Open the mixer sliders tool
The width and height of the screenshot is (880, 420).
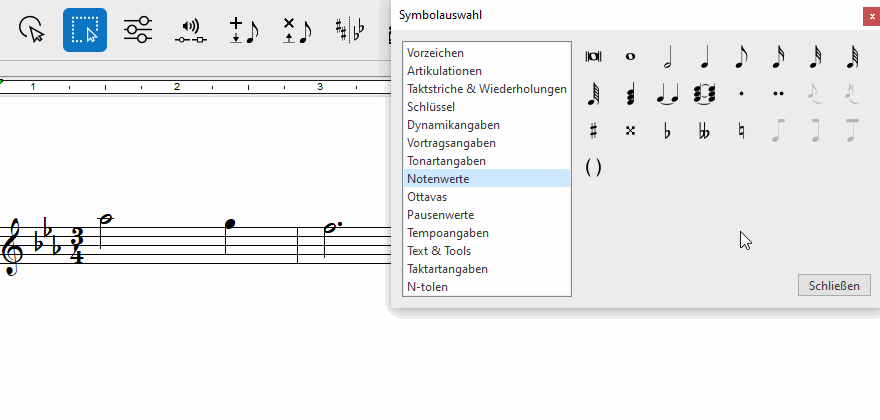point(138,29)
